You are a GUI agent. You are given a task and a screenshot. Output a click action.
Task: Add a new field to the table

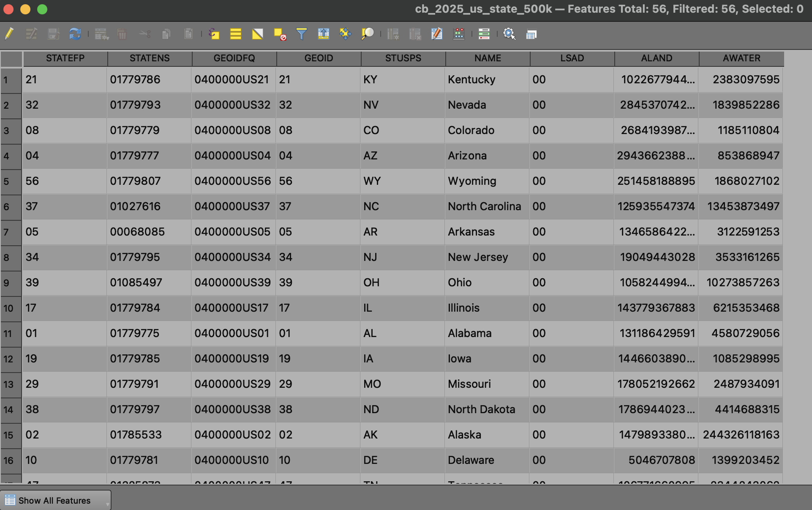[x=393, y=34]
